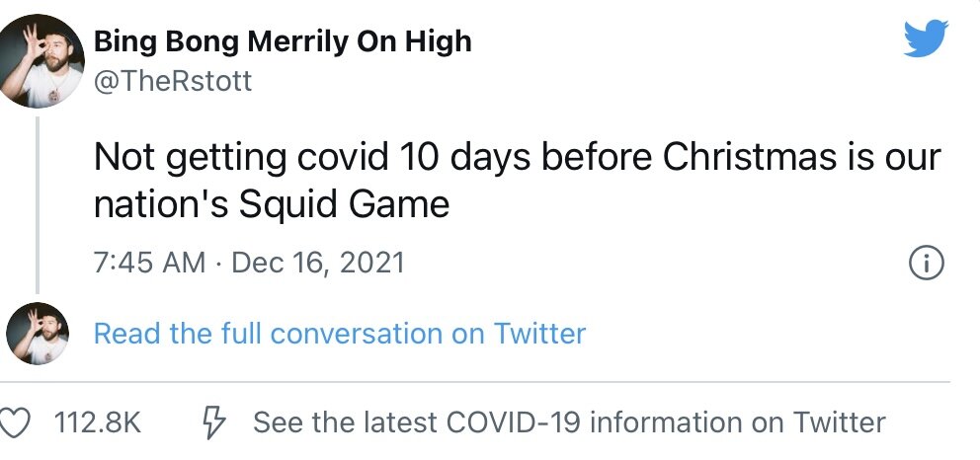Viewport: 980px width, 460px height.
Task: Click the Twitter bird logo
Action: (x=926, y=40)
